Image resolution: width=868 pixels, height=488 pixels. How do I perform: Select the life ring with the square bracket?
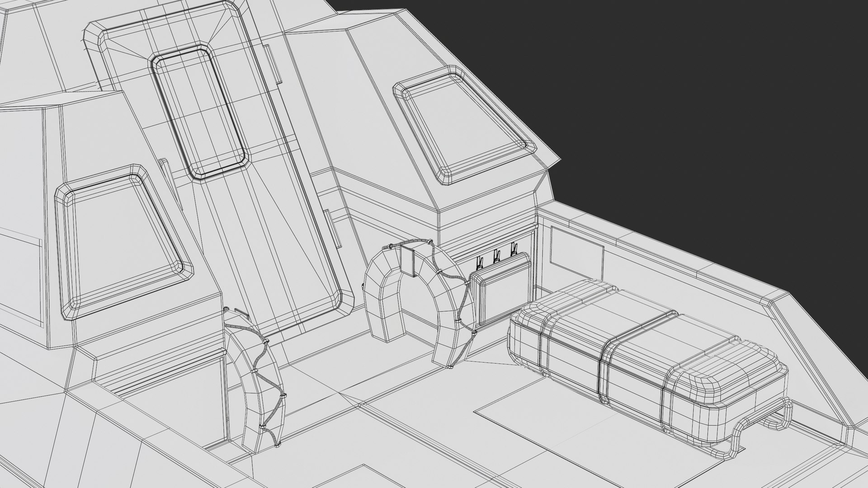point(420,303)
